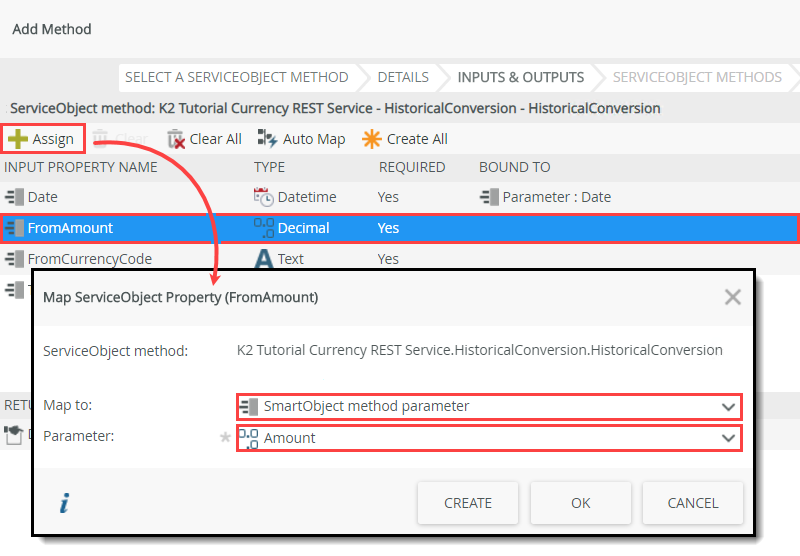Image resolution: width=800 pixels, height=556 pixels.
Task: Click the FromAmount row property icon
Action: (15, 228)
